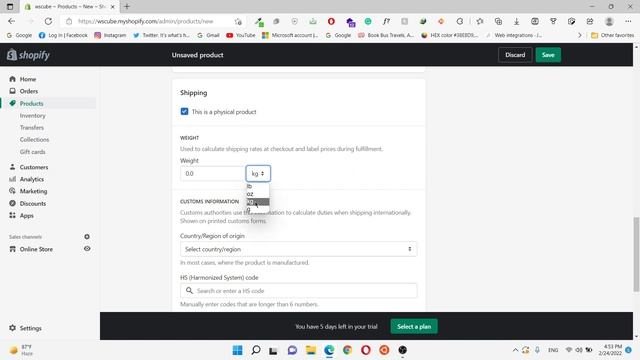The width and height of the screenshot is (640, 360).
Task: Select Products in the sidebar
Action: 31,103
